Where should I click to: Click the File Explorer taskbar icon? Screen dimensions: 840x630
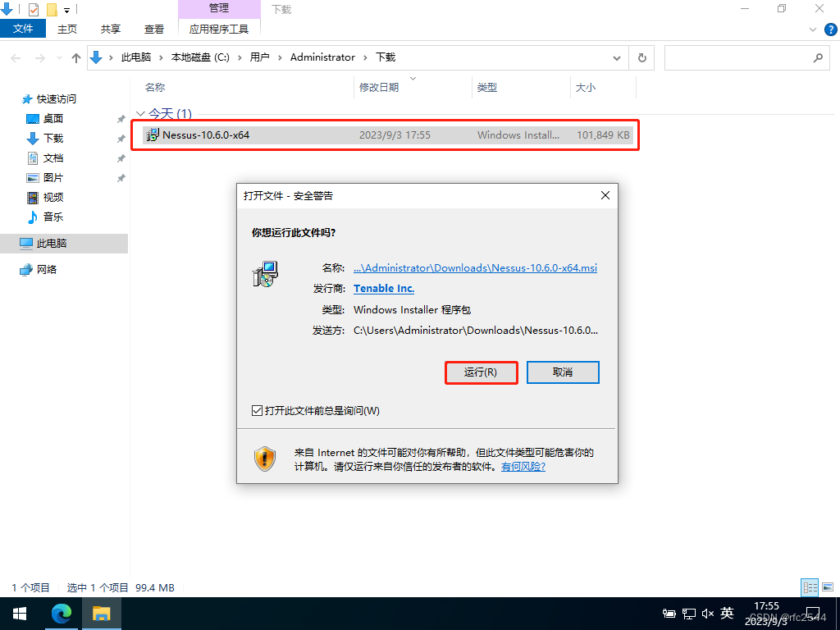point(101,614)
